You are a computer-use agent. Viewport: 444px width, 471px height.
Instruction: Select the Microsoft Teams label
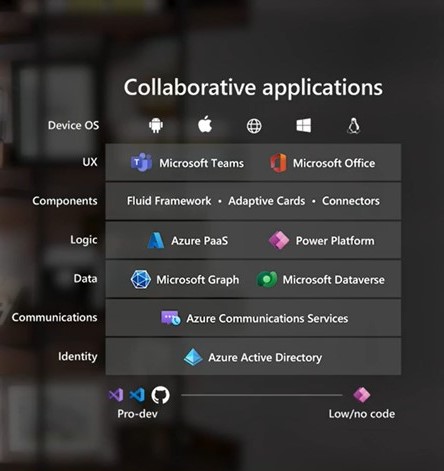click(201, 163)
